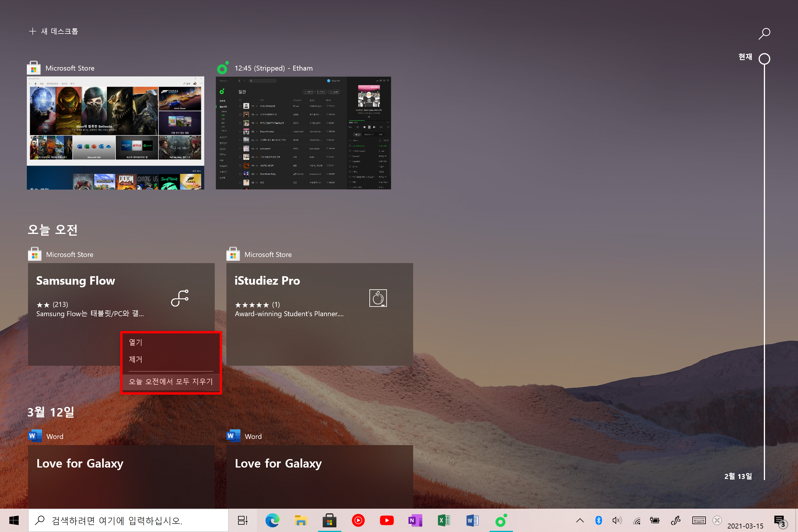Open the volume control in the tray
798x532 pixels.
click(x=617, y=520)
